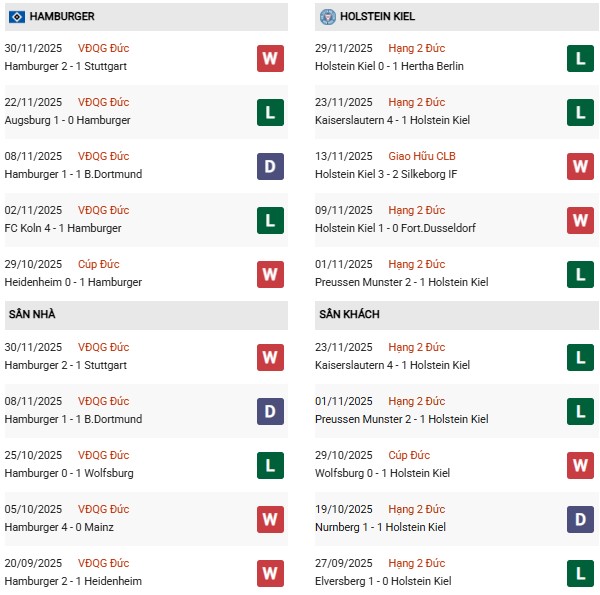Click Cúp Đức label above Heidenheim 0-1 Hamburger
The image size is (600, 595).
97,264
